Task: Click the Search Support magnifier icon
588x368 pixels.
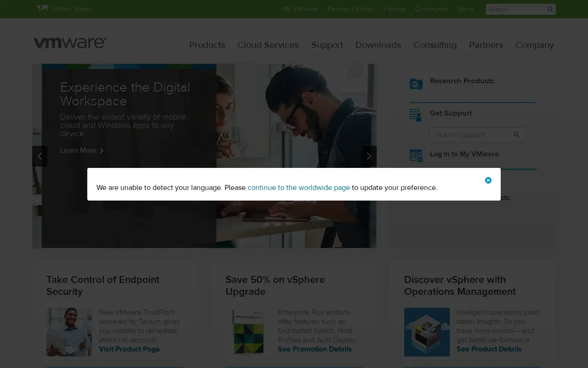Action: 516,135
